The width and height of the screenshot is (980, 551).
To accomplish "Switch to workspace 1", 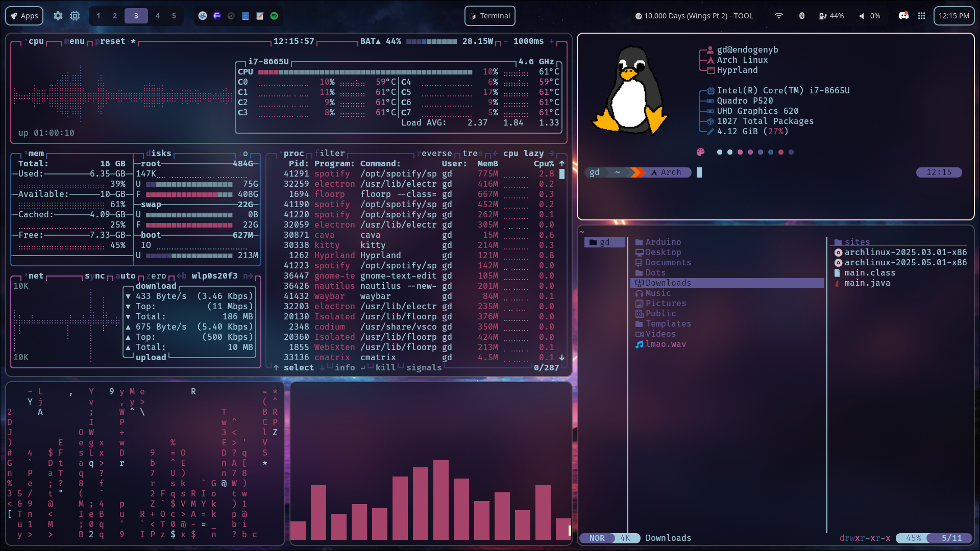I will point(99,16).
